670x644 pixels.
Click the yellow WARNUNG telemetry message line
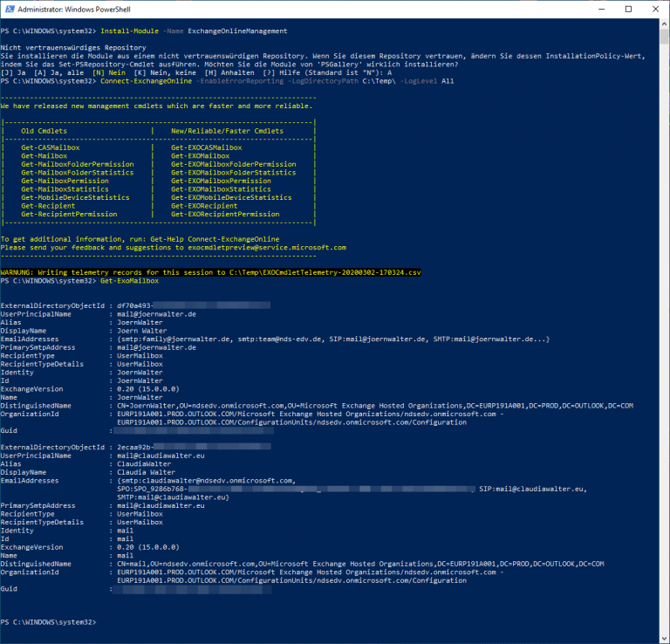[210, 273]
